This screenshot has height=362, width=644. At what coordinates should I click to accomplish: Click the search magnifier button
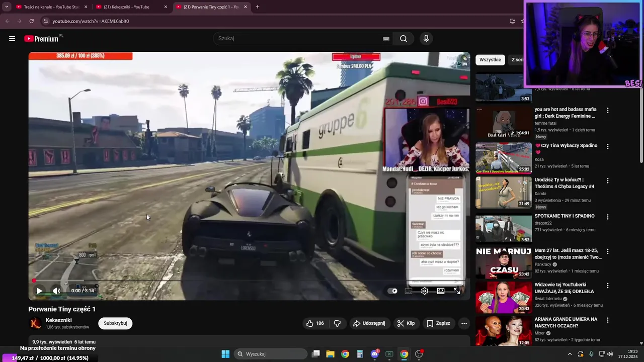point(404,39)
